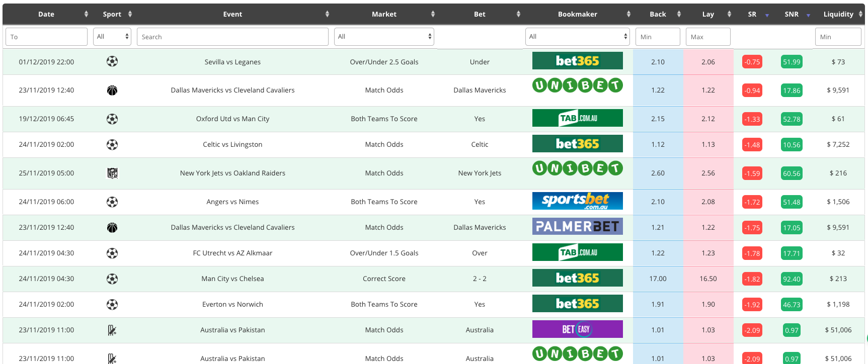Click the bet365 logo for Celtic vs Livingston
The height and width of the screenshot is (364, 868).
(578, 144)
